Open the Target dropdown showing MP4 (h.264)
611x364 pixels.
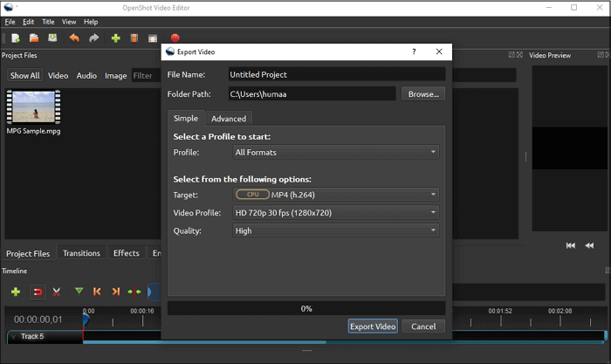pos(335,195)
